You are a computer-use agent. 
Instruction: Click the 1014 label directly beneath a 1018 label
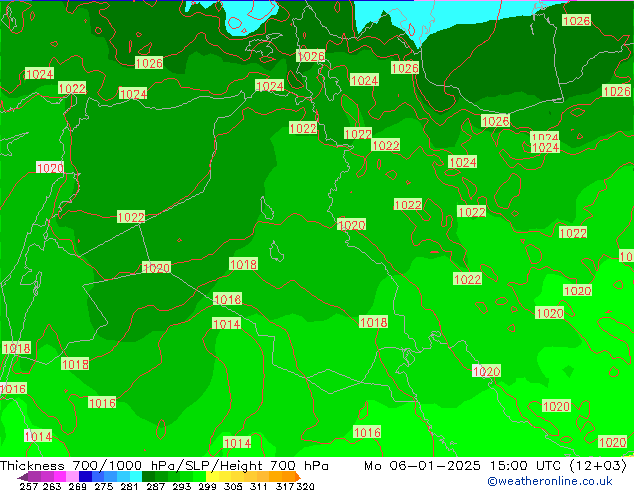pos(226,324)
